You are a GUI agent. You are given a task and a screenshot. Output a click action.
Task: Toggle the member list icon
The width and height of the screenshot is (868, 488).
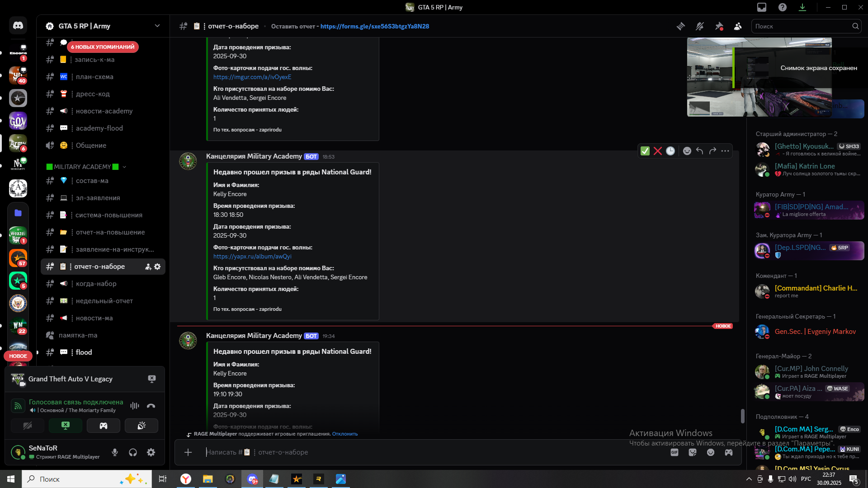click(738, 26)
